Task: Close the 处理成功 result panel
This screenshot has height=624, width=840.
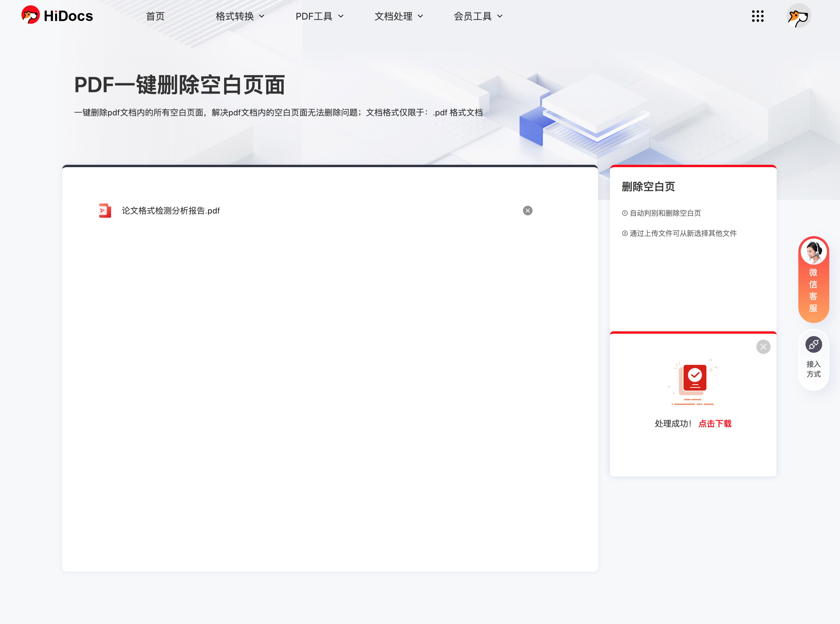Action: tap(763, 347)
